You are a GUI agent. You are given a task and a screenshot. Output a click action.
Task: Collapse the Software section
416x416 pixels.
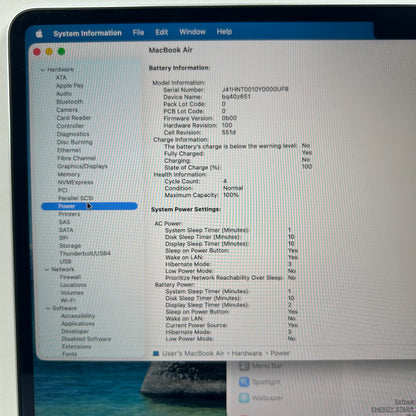coord(48,308)
